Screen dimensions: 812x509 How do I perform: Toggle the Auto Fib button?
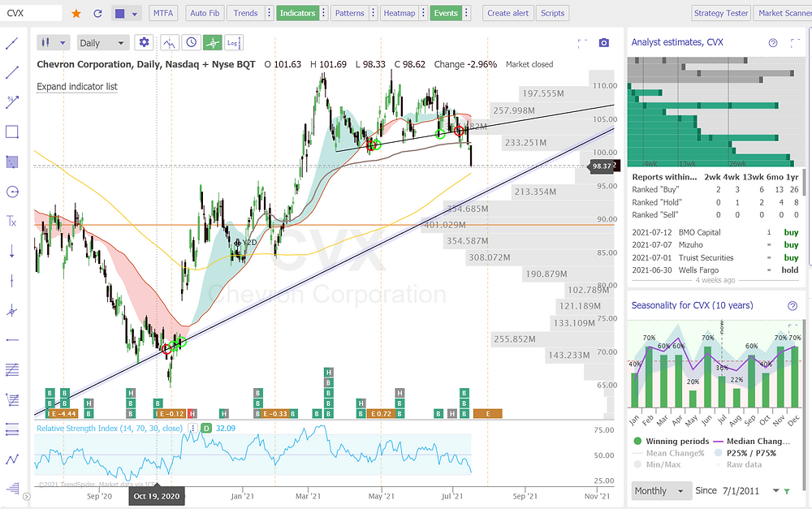coord(205,14)
